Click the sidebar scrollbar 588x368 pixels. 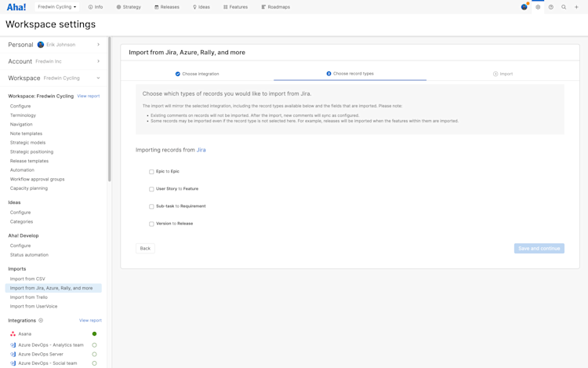(x=110, y=109)
